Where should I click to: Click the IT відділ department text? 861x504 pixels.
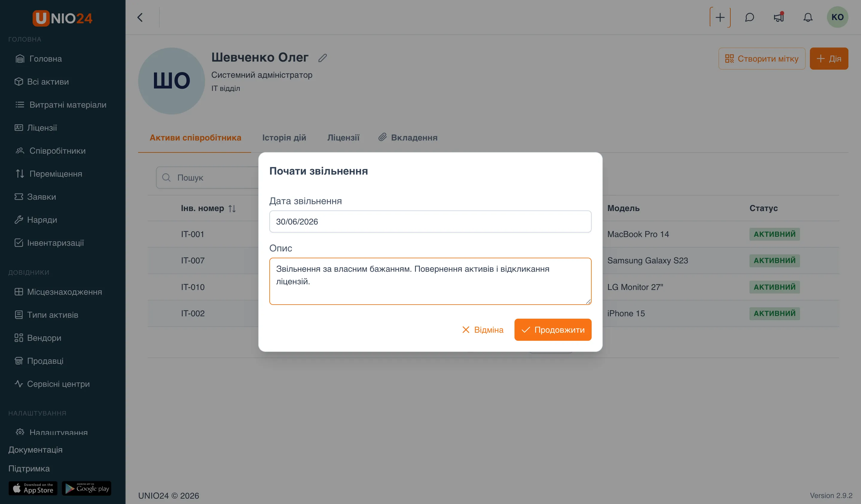[225, 88]
